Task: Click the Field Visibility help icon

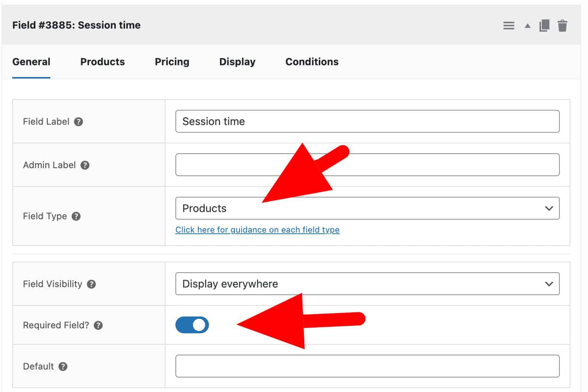Action: point(91,284)
